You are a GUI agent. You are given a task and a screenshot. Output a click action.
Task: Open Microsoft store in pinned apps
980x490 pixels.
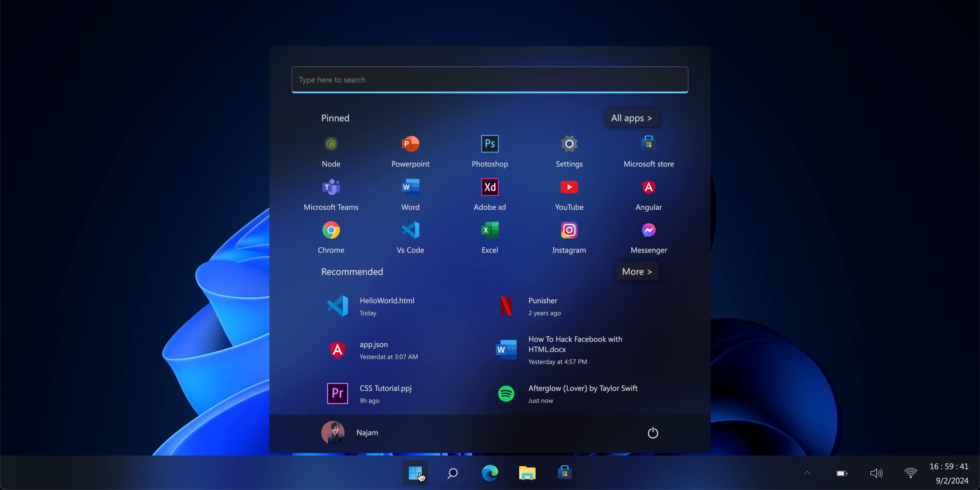tap(648, 152)
